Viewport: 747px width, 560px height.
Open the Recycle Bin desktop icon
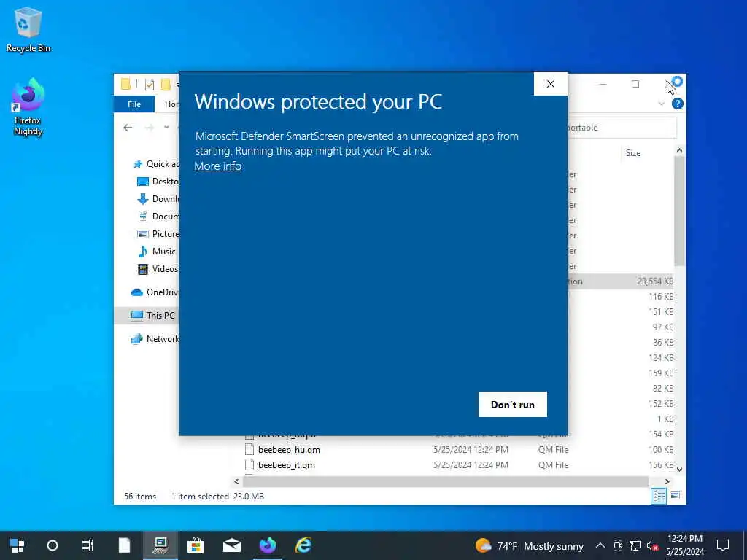28,29
